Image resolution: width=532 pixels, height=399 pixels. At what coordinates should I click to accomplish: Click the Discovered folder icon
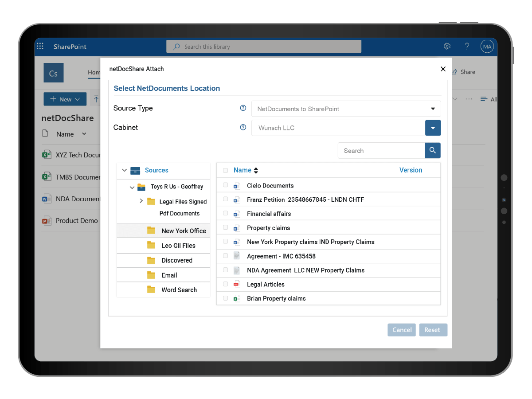(152, 260)
